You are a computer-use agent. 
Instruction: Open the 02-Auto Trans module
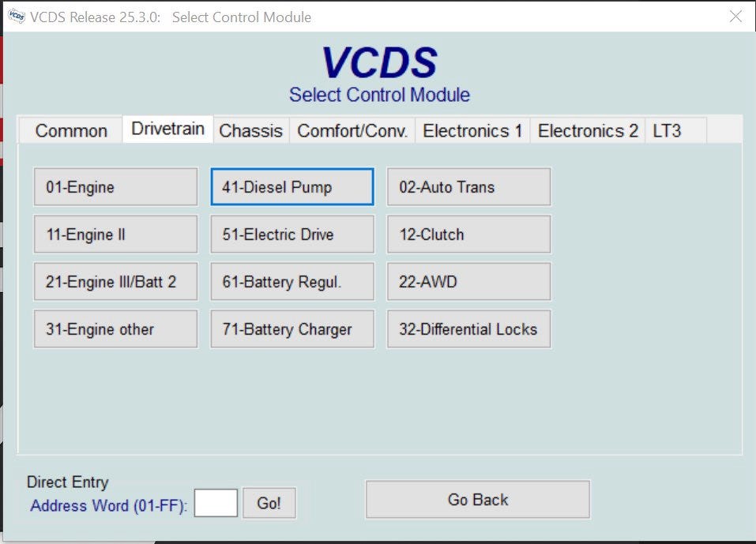click(468, 187)
